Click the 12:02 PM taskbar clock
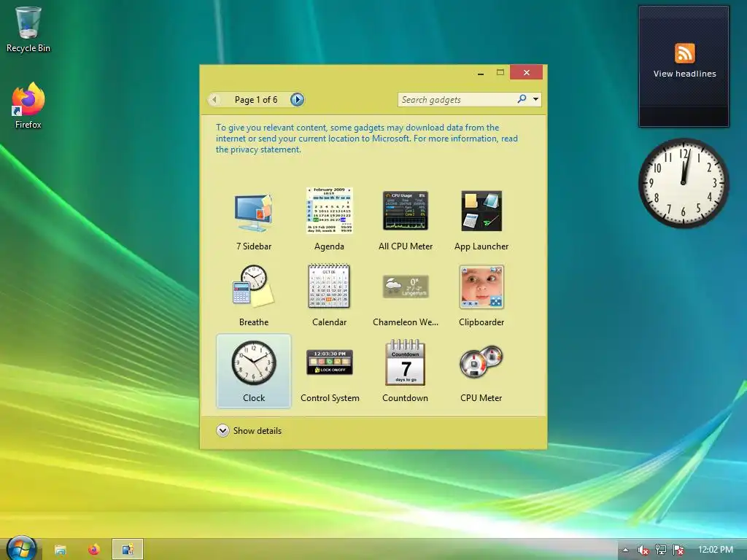Viewport: 747px width, 560px height. (x=716, y=550)
